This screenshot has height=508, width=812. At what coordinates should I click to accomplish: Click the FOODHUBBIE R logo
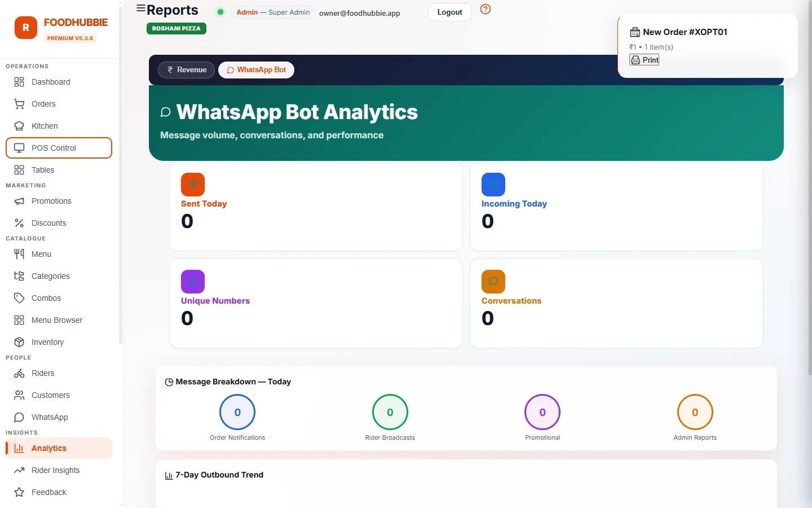26,28
